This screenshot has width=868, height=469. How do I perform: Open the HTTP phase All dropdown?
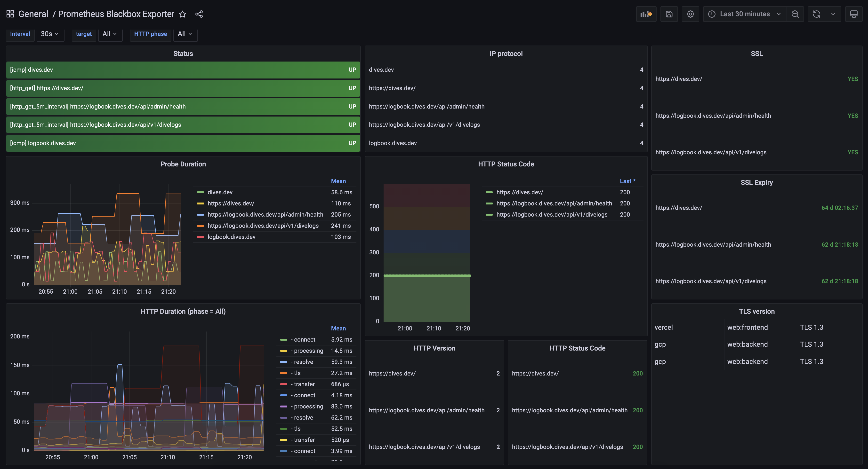[185, 34]
